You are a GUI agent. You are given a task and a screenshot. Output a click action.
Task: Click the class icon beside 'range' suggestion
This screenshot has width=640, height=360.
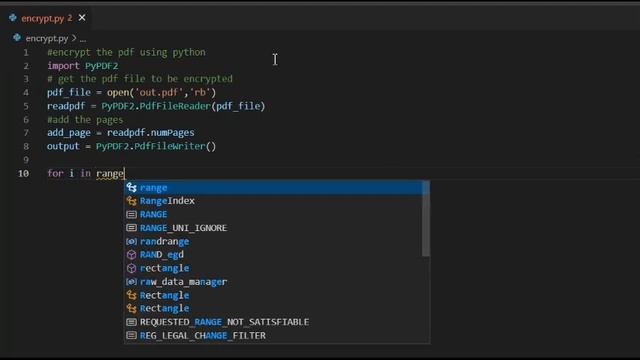(x=131, y=188)
